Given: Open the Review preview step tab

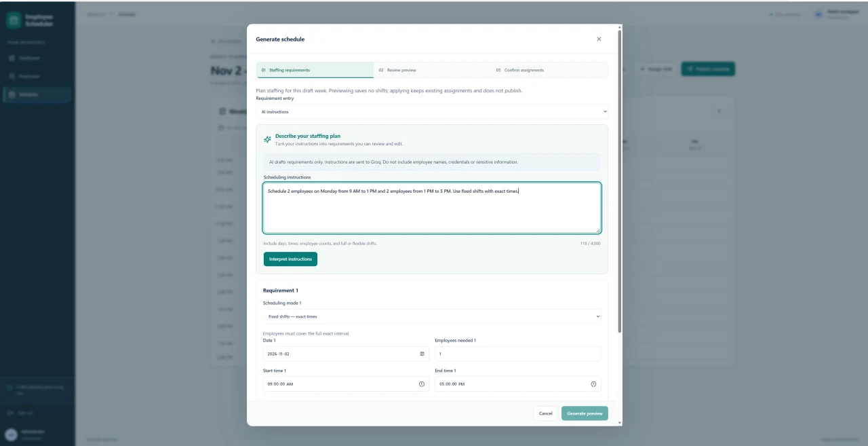Looking at the screenshot, I should click(432, 70).
